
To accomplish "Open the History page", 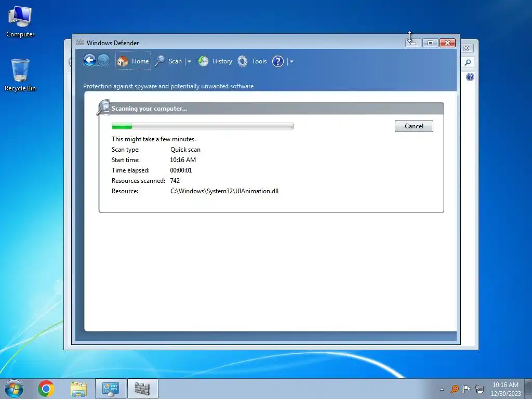I will pyautogui.click(x=215, y=61).
